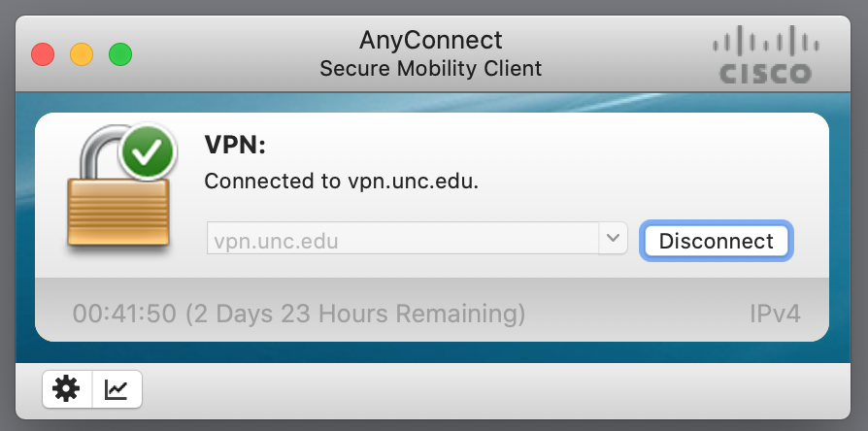The height and width of the screenshot is (431, 868).
Task: Zoom the window using the green button
Action: (x=119, y=53)
